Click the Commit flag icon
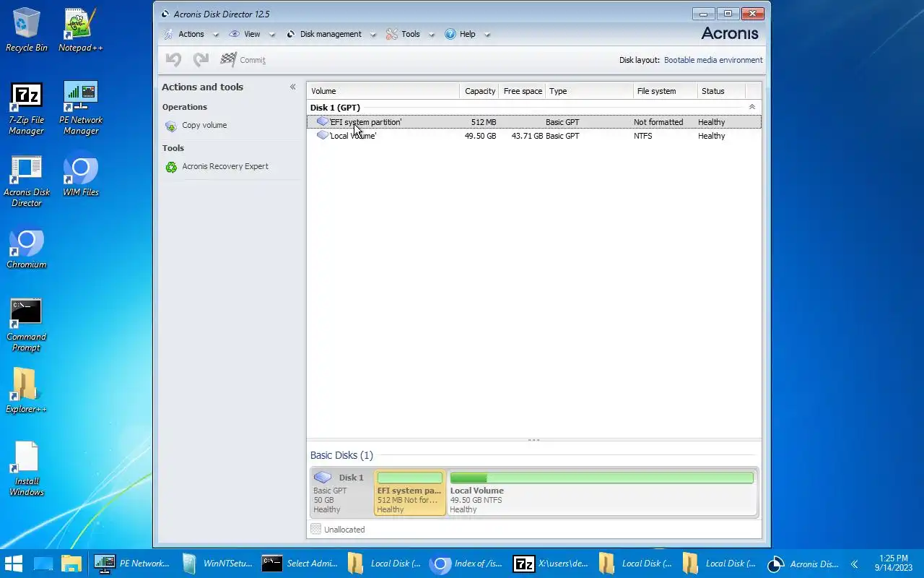Viewport: 924px width, 578px height. coord(228,60)
